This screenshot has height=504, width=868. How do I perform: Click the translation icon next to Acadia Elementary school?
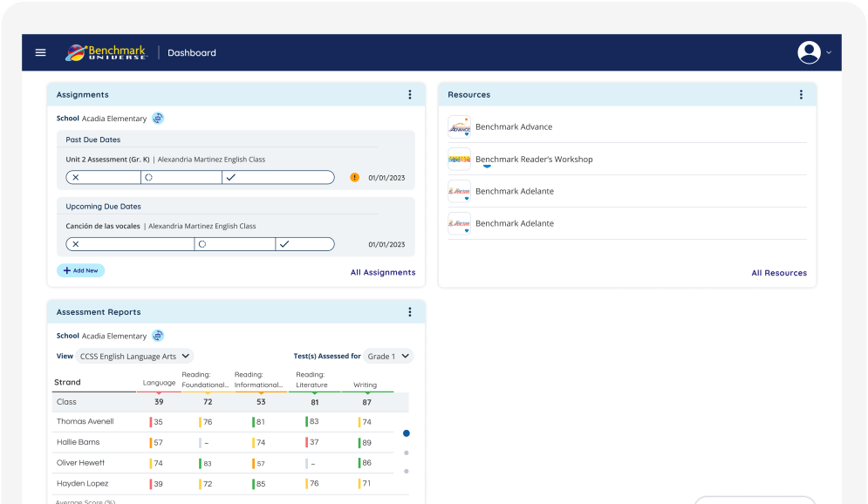point(158,118)
